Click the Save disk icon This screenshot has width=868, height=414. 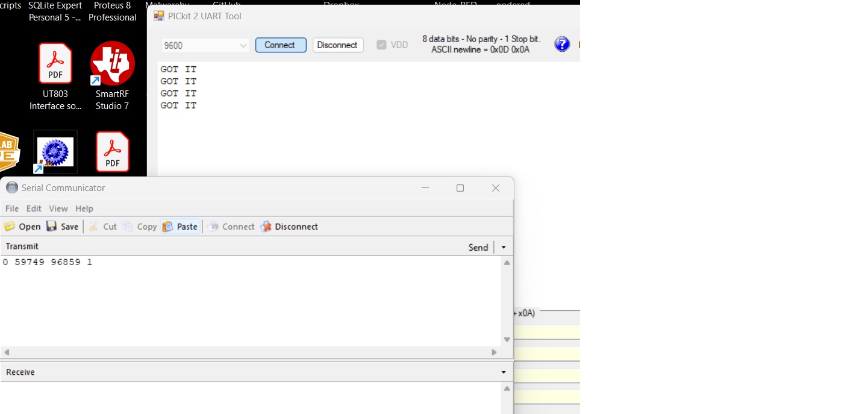[x=52, y=227]
